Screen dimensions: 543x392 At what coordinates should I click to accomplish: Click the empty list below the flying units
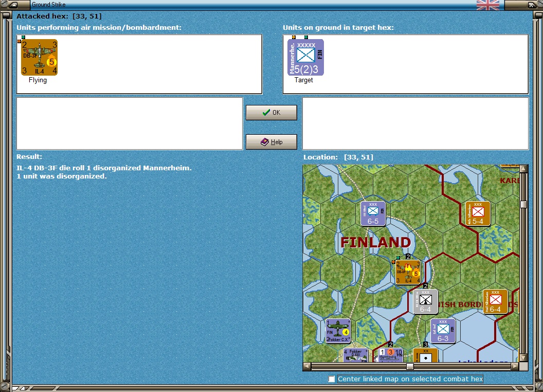[130, 123]
